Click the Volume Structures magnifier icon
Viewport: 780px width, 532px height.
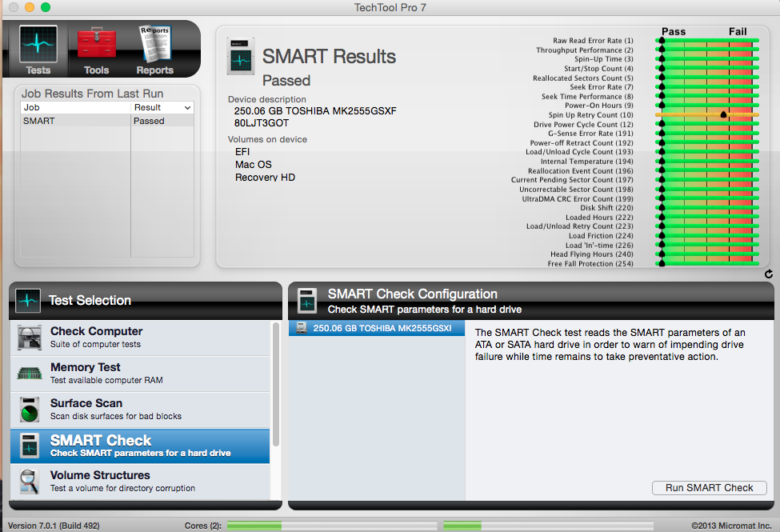point(30,481)
